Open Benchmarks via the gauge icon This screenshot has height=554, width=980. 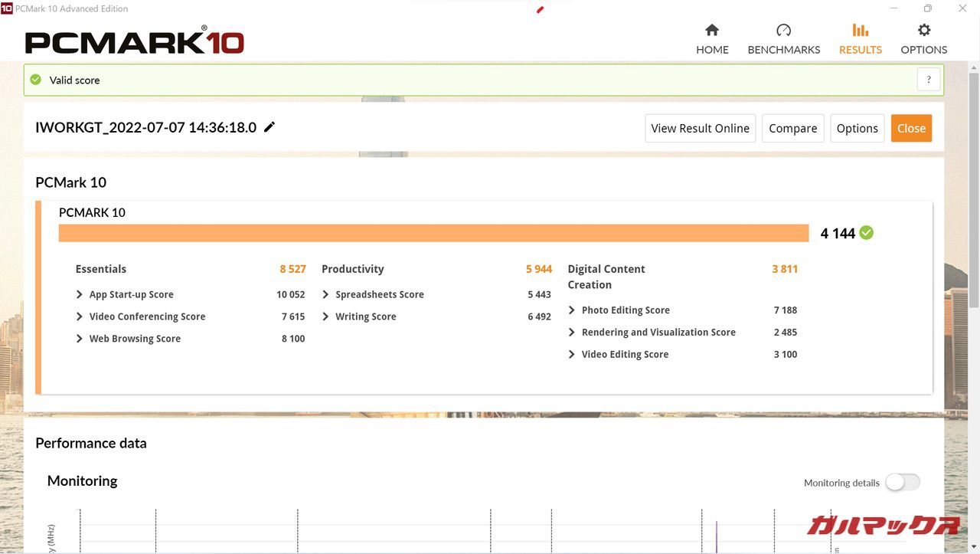(783, 31)
